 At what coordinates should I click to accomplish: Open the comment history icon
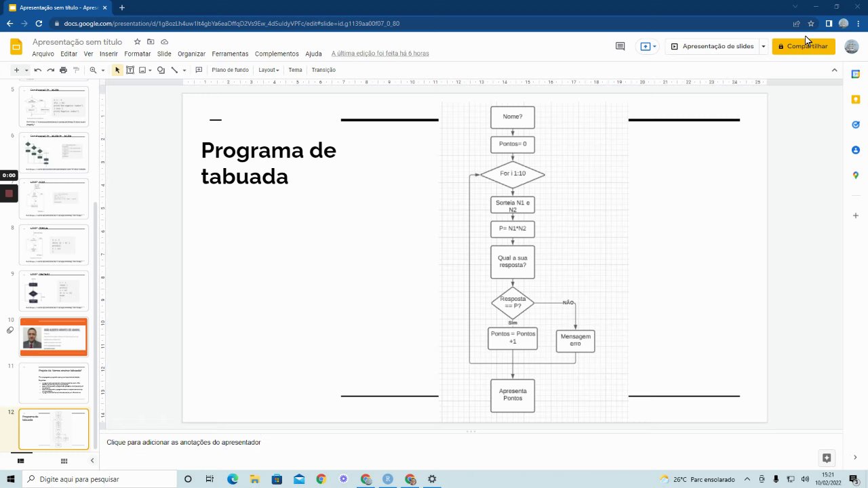coord(620,46)
